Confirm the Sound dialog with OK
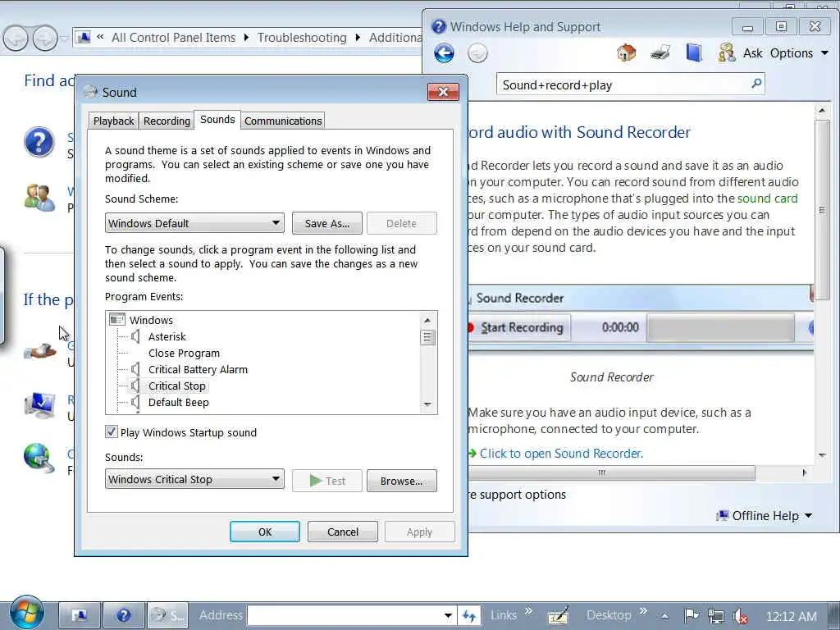Viewport: 840px width, 630px height. [265, 532]
